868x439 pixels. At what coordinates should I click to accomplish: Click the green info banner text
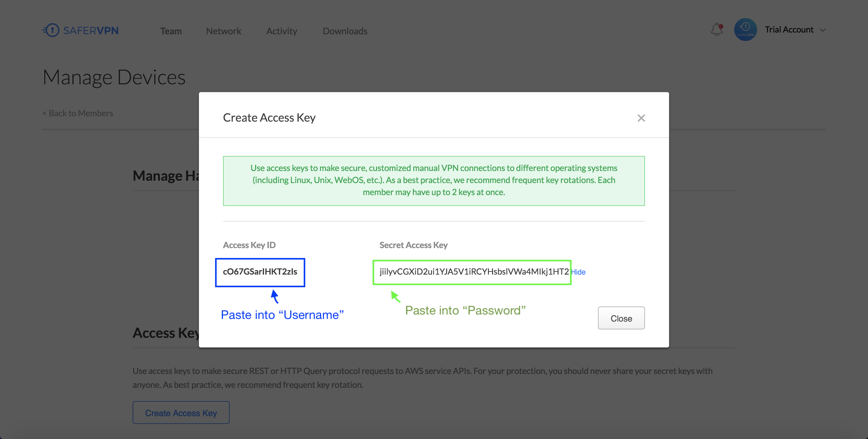pyautogui.click(x=434, y=180)
